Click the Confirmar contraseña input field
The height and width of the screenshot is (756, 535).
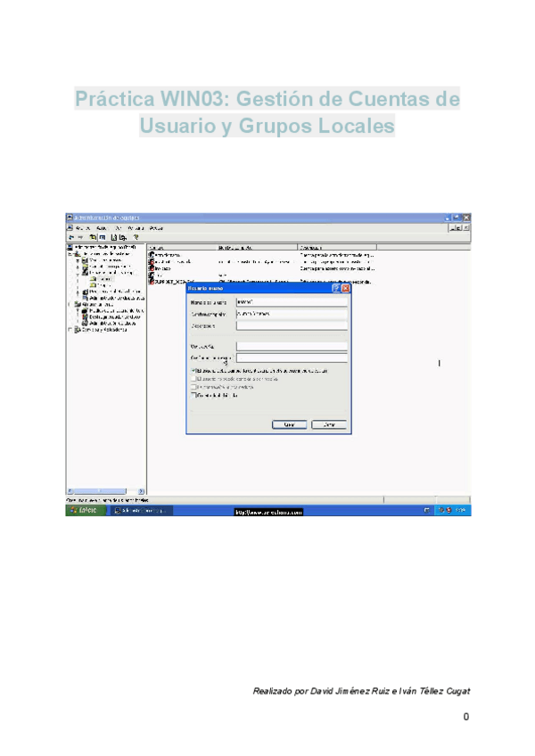point(292,357)
